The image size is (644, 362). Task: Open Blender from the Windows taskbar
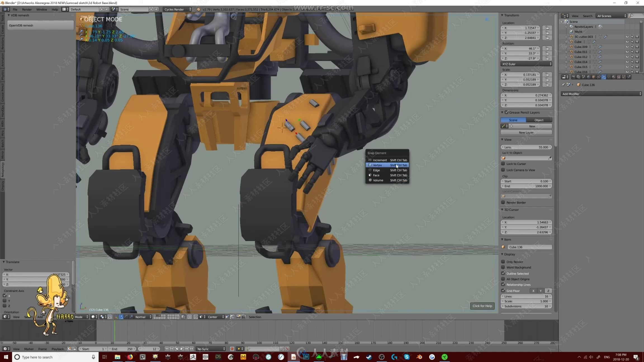click(x=419, y=357)
